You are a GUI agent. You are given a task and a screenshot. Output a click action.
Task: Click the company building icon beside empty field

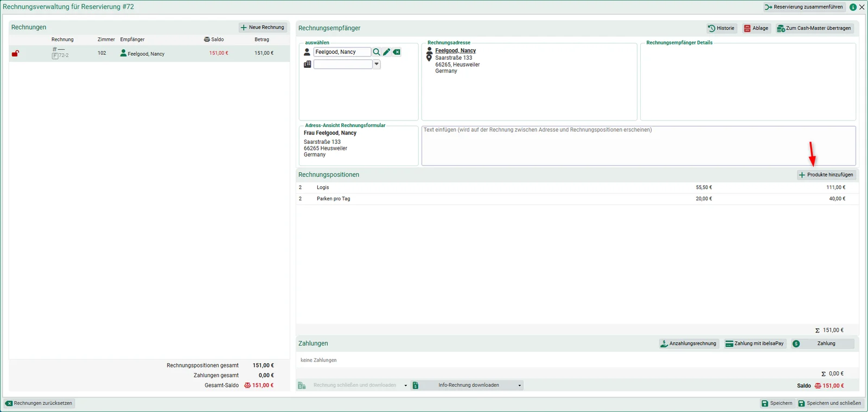pos(308,64)
